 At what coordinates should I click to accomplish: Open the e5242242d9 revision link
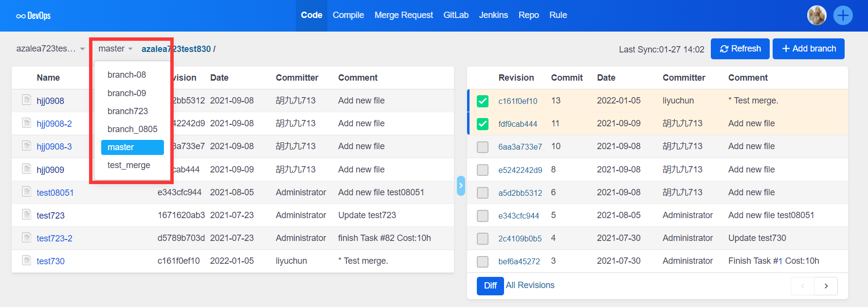(x=520, y=170)
